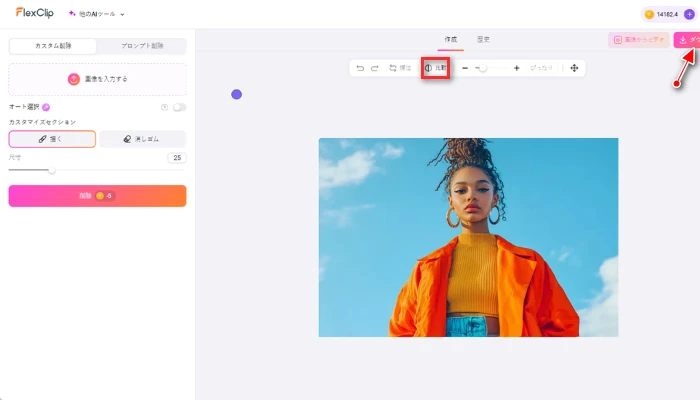The width and height of the screenshot is (700, 400).
Task: Select the 消しゴム eraser mode
Action: coord(142,139)
